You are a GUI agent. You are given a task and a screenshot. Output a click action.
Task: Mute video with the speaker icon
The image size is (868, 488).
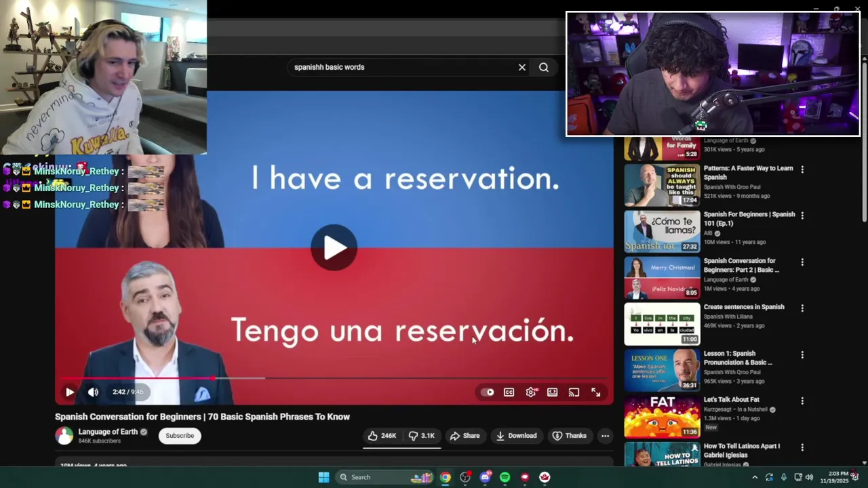[93, 392]
